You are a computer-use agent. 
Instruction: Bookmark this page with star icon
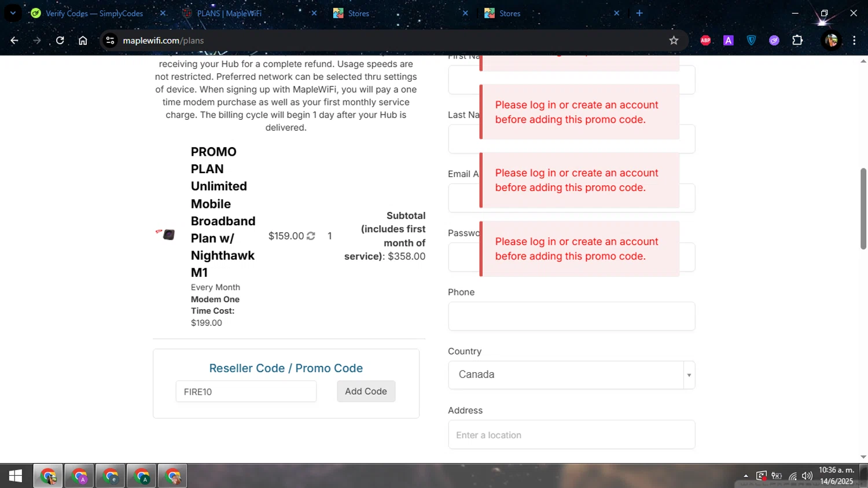674,41
